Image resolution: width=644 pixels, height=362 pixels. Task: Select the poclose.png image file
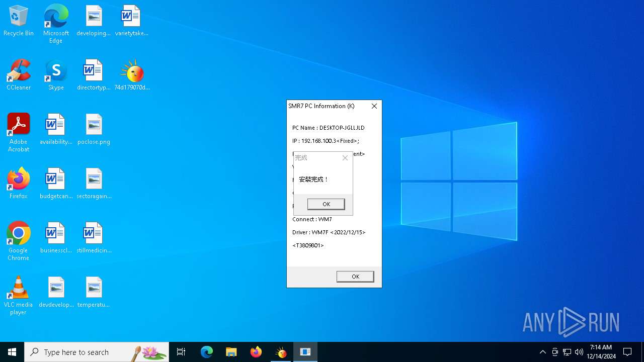pos(94,129)
